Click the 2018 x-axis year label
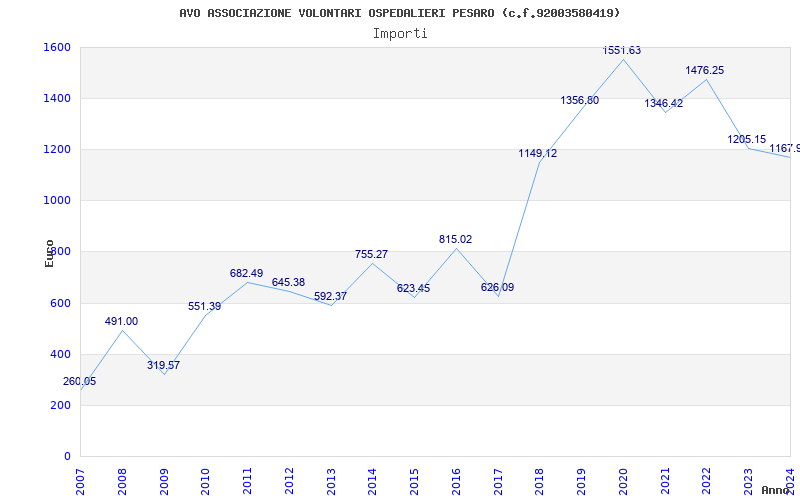800x500 pixels. click(x=540, y=482)
